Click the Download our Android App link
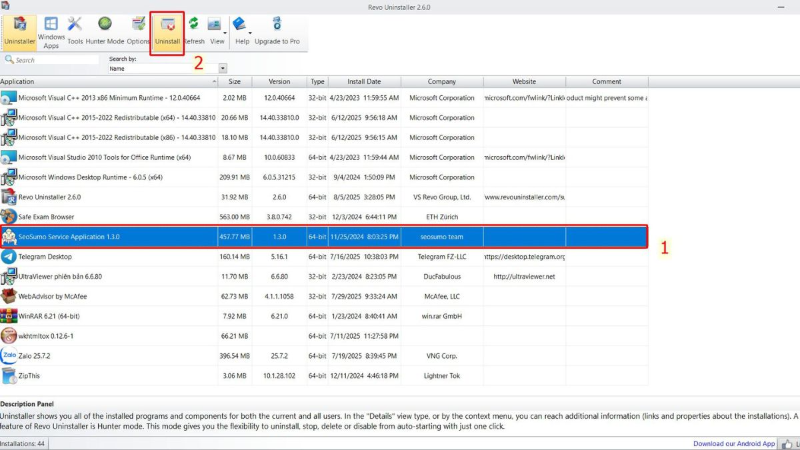Image resolution: width=800 pixels, height=450 pixels. [734, 444]
